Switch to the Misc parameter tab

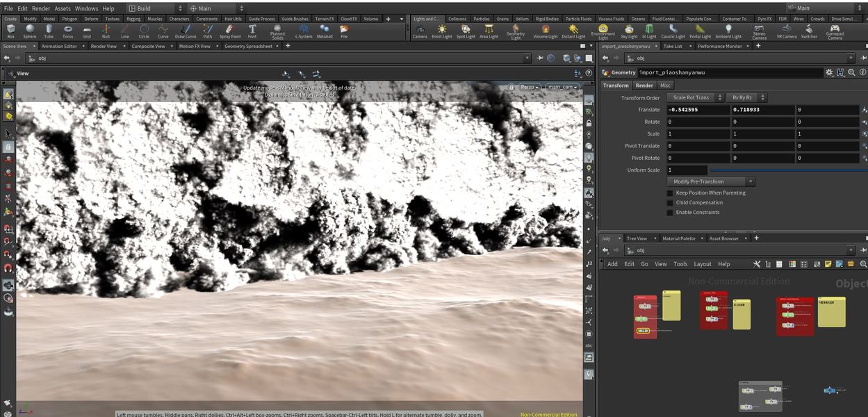(665, 85)
